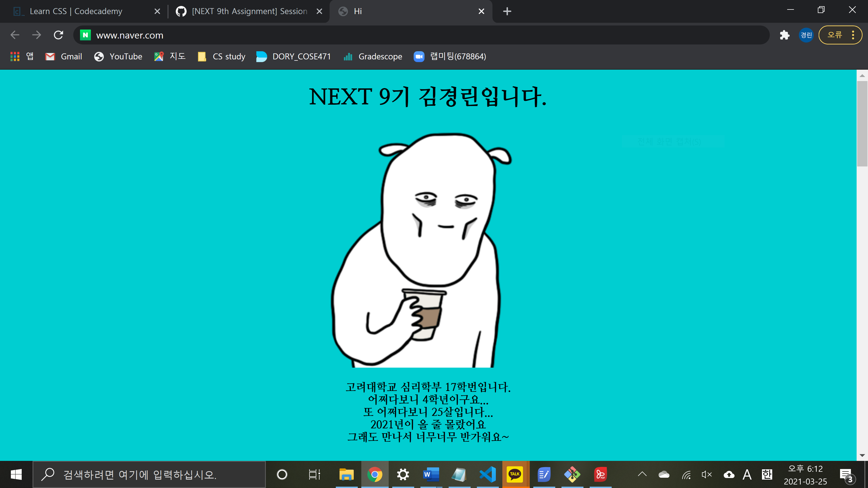Reload the current page
Screen dimensions: 868x488
pyautogui.click(x=58, y=35)
